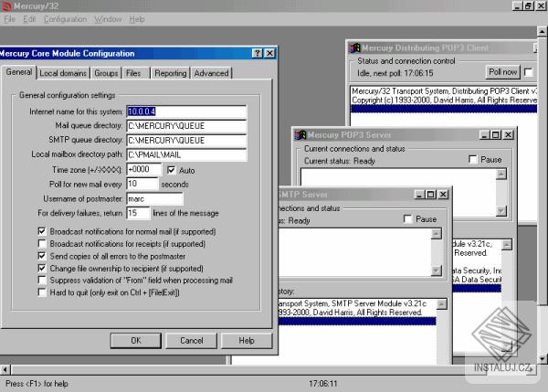Minimize the Mercury POP3 Server window
Image resolution: width=548 pixels, height=392 pixels.
coord(484,134)
